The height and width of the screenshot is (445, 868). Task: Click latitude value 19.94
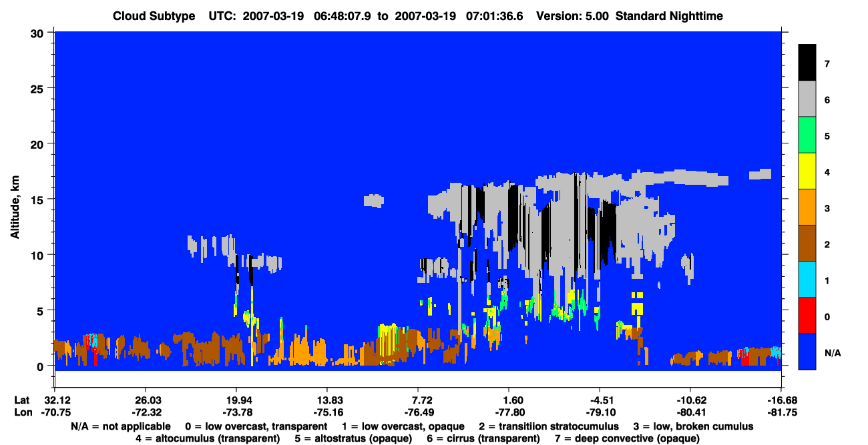coord(236,400)
